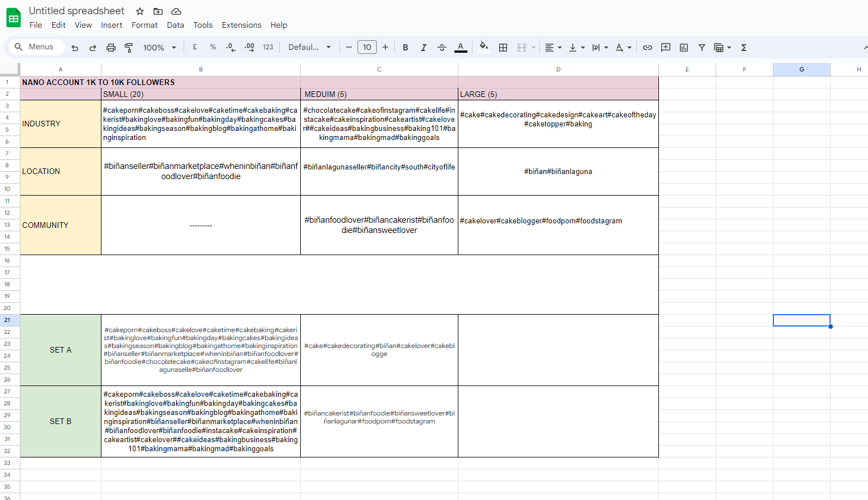Select the INDUSTRY cell

(x=61, y=124)
